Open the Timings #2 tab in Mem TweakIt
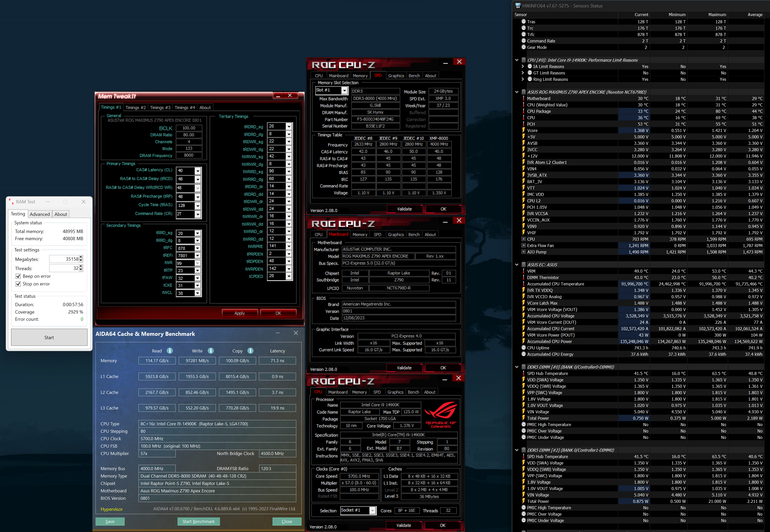Screen dimensions: 770x532 (x=135, y=107)
